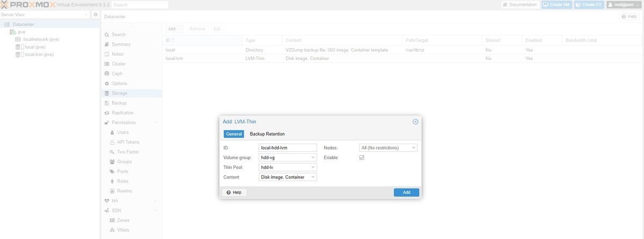Click the Remove storage button

point(197,29)
